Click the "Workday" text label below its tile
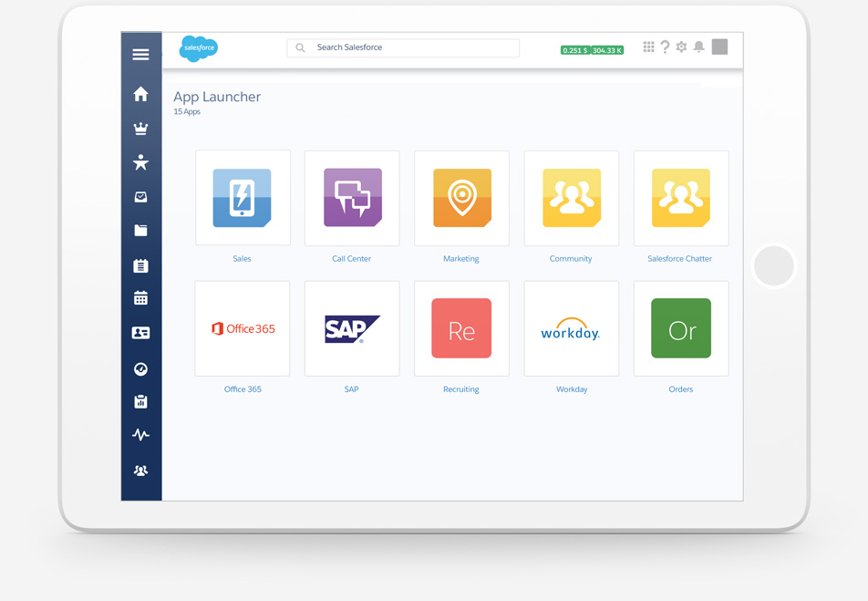 572,389
